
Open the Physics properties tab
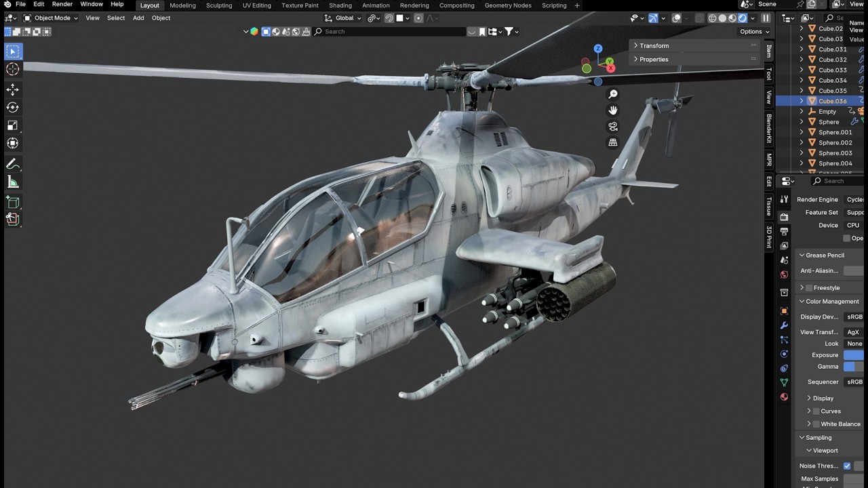785,354
